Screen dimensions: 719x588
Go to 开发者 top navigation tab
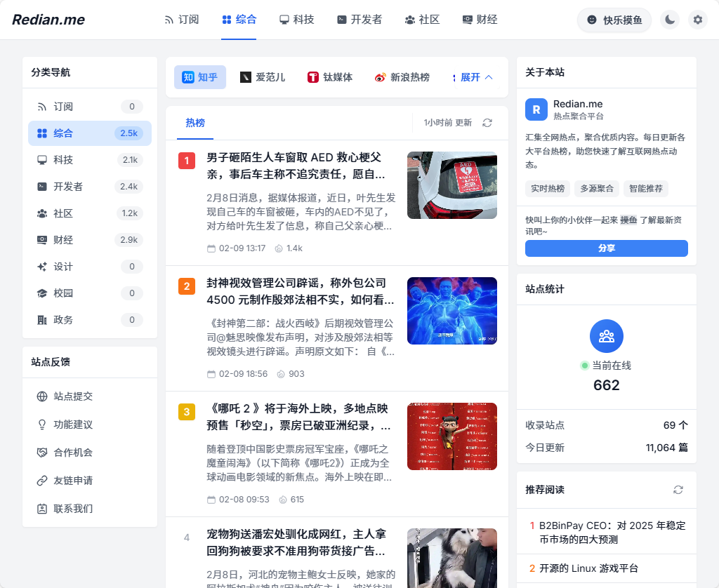359,20
